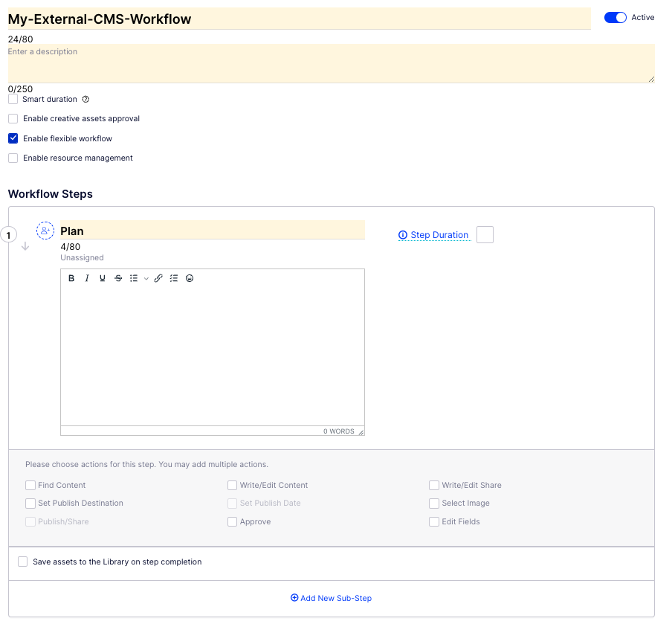The height and width of the screenshot is (624, 672).
Task: Click the assign user icon beside Plan
Action: pyautogui.click(x=45, y=231)
